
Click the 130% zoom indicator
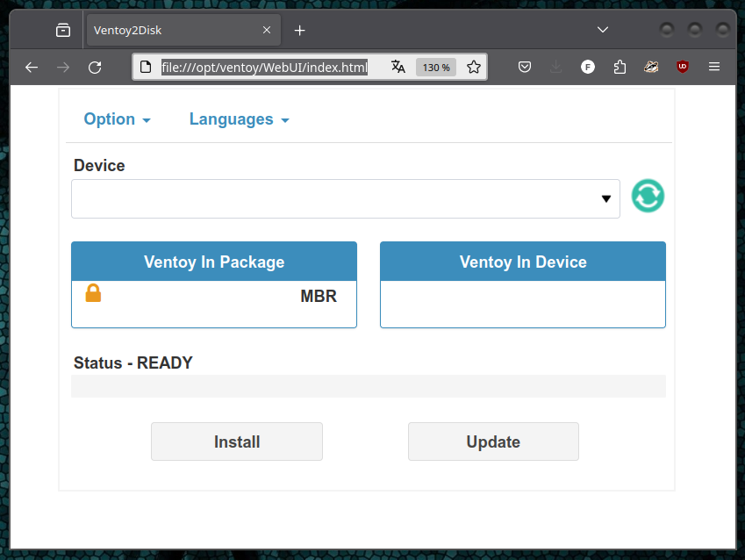point(435,66)
